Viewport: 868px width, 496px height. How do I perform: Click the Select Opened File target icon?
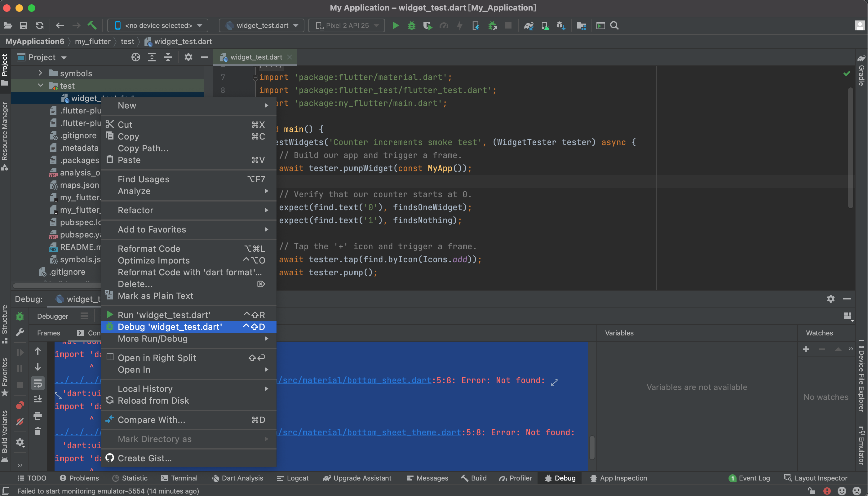(x=135, y=57)
